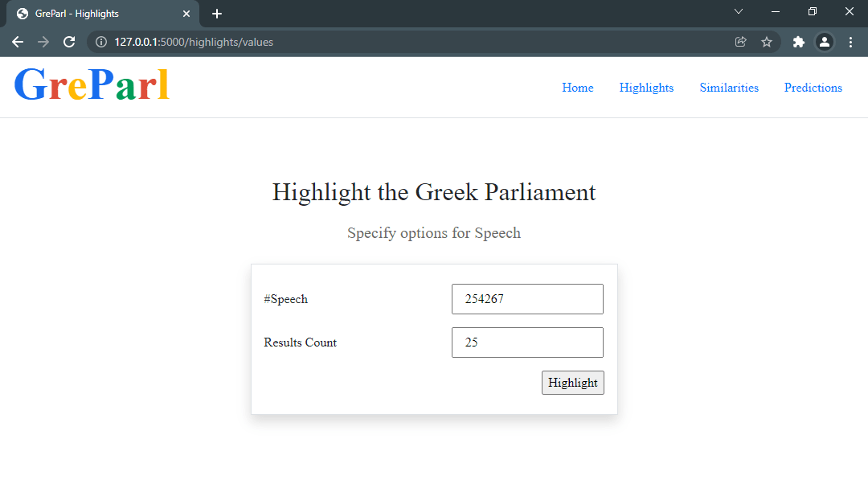The width and height of the screenshot is (868, 488).
Task: Click the #Speech input field
Action: coord(527,298)
